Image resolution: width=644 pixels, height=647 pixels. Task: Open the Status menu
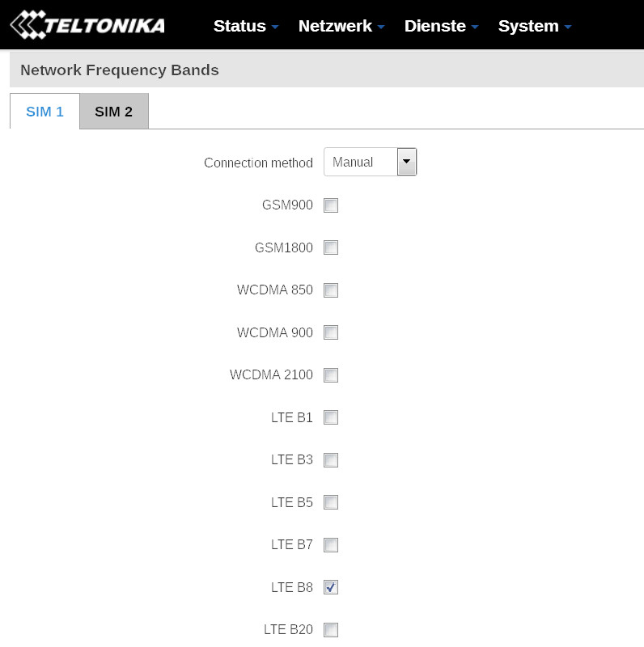[245, 26]
